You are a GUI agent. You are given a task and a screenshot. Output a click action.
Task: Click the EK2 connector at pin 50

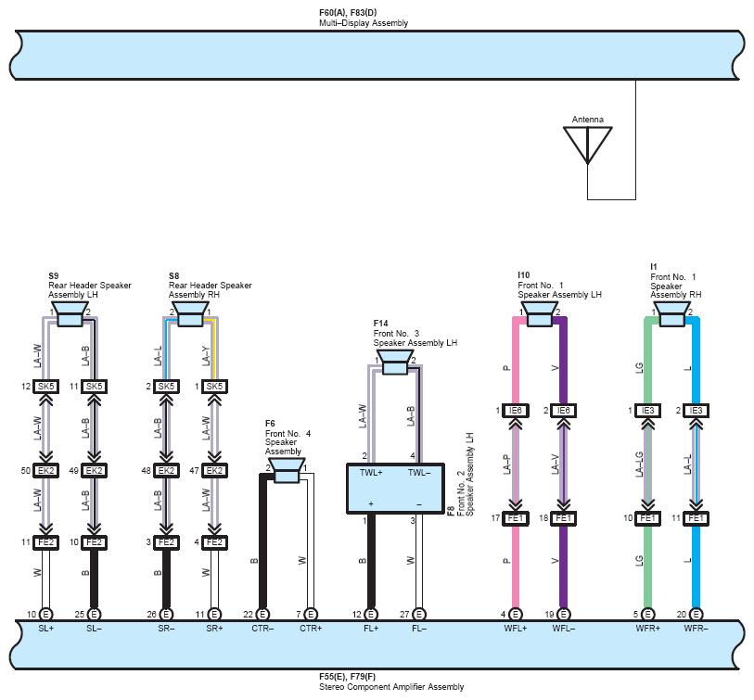click(45, 471)
